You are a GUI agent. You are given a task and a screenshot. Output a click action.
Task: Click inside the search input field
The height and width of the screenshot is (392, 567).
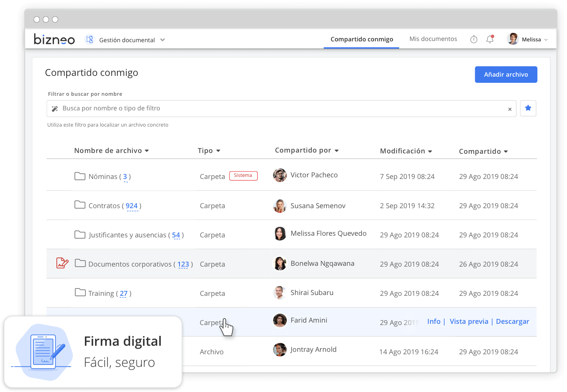[x=244, y=108]
